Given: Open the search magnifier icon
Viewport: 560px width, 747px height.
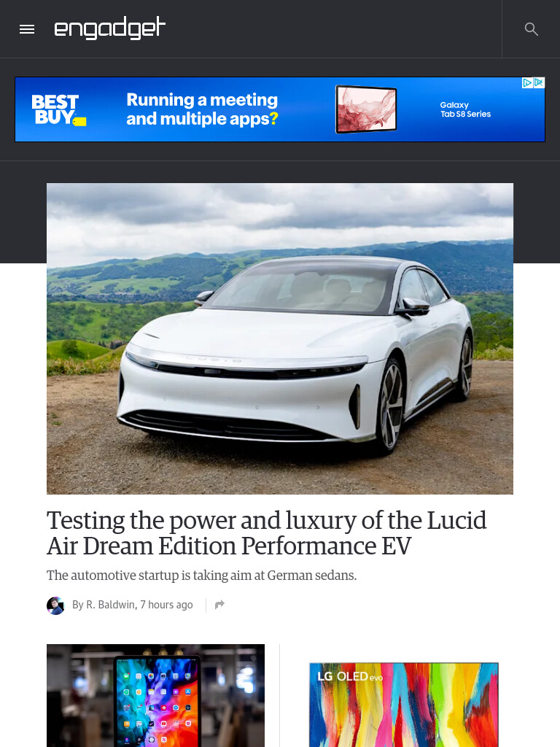Looking at the screenshot, I should (532, 29).
